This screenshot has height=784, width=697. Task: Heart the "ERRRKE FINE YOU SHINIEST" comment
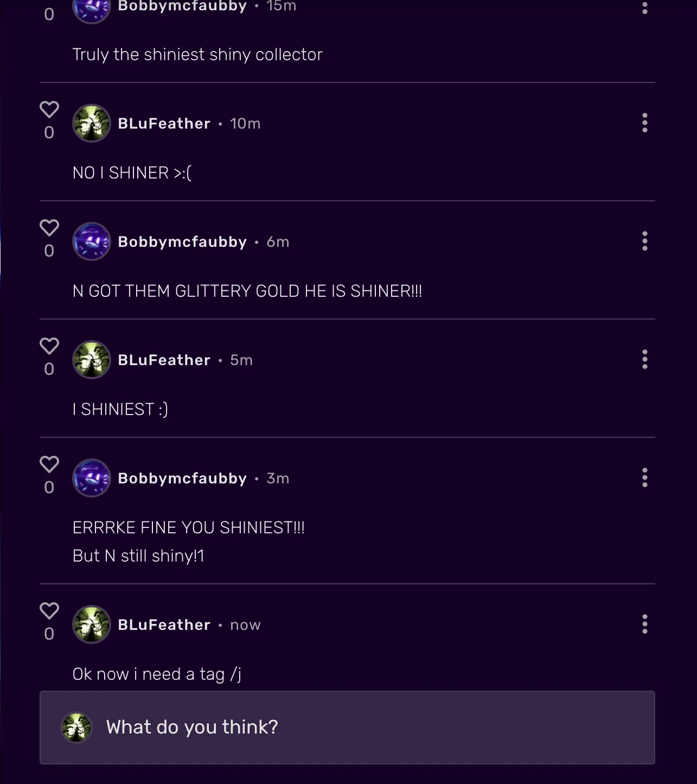pyautogui.click(x=49, y=464)
